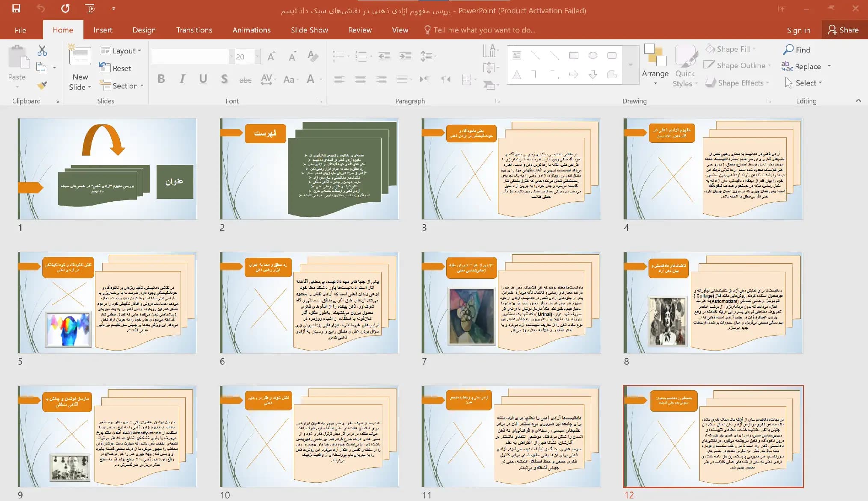
Task: Increase list indent level icon
Action: [x=405, y=56]
